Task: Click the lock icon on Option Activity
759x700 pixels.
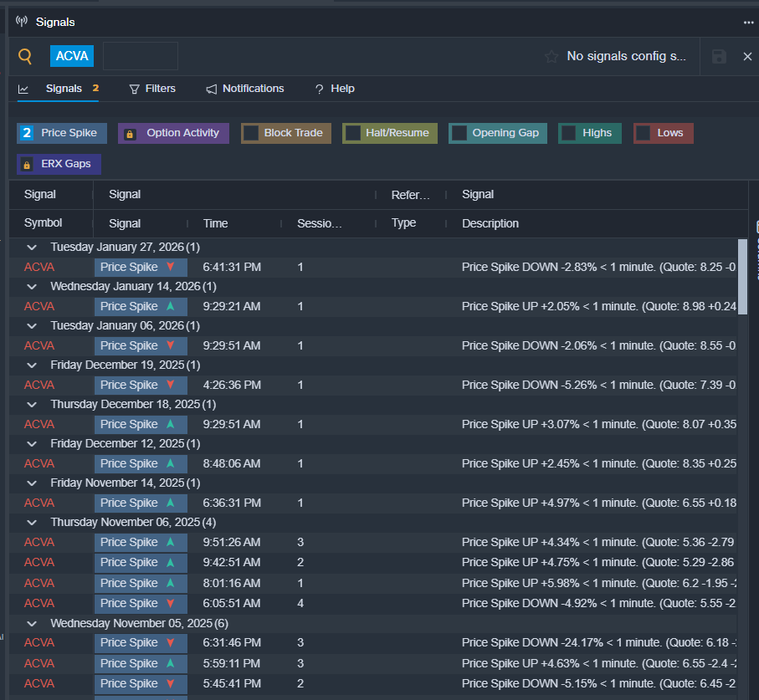Action: click(x=130, y=134)
